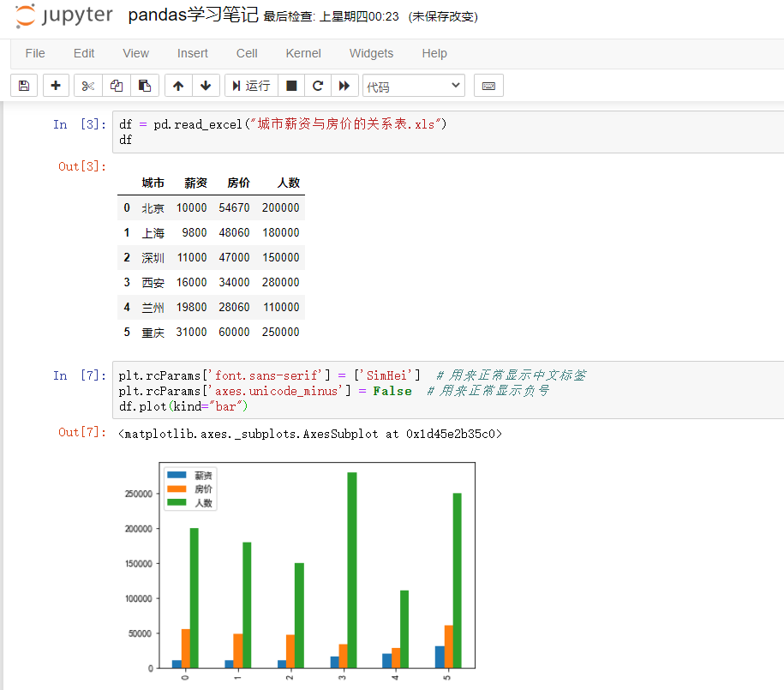Screen dimensions: 784x690
Task: Open cell type dropdown 代码
Action: [414, 86]
